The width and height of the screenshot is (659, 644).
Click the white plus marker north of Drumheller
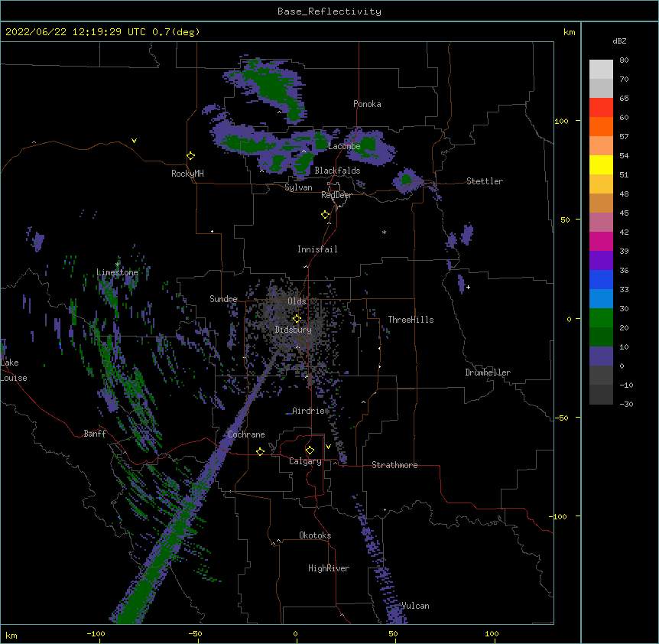pyautogui.click(x=468, y=287)
